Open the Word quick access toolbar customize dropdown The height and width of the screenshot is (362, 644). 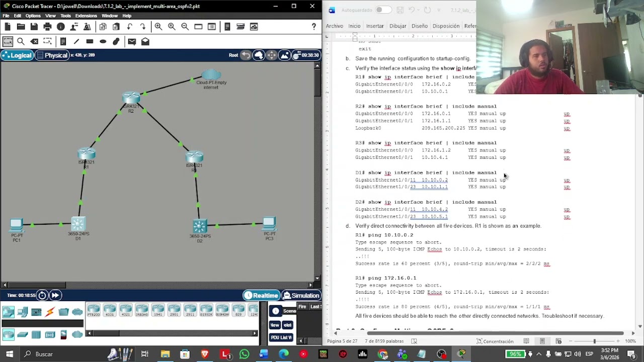point(439,10)
